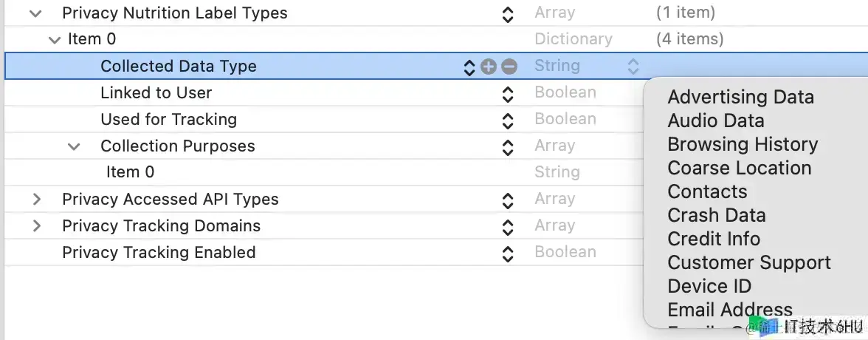The image size is (868, 340).
Task: Choose Advertising Data from the popup list
Action: tap(740, 97)
